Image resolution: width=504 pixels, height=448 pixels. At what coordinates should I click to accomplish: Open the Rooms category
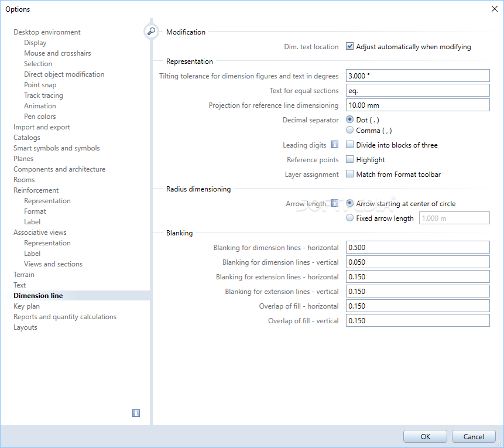(x=24, y=179)
